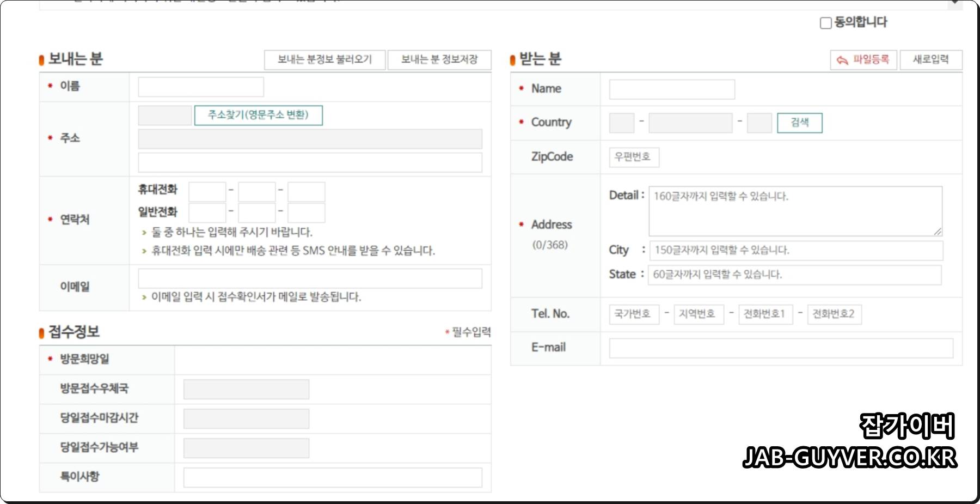The height and width of the screenshot is (504, 980).
Task: Open the 주소찾기(영문주소 변환) address search
Action: pyautogui.click(x=258, y=115)
